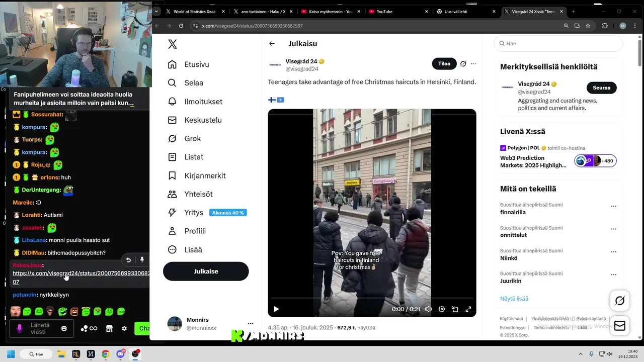This screenshot has width=644, height=362.
Task: Open post more options menu
Action: [473, 64]
